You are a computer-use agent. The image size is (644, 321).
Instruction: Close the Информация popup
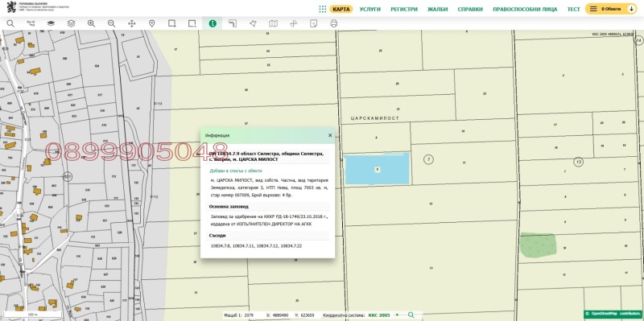(330, 135)
